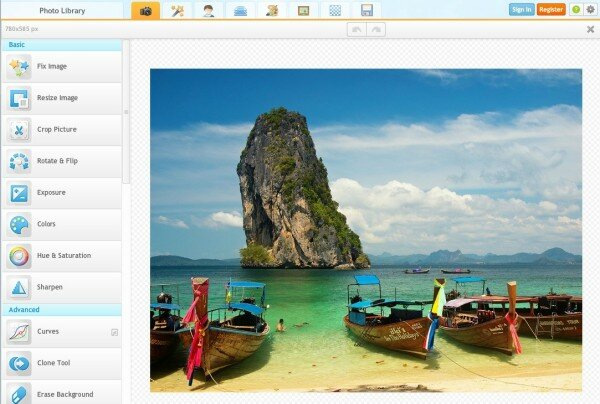Click the redo arrow button

[x=378, y=29]
